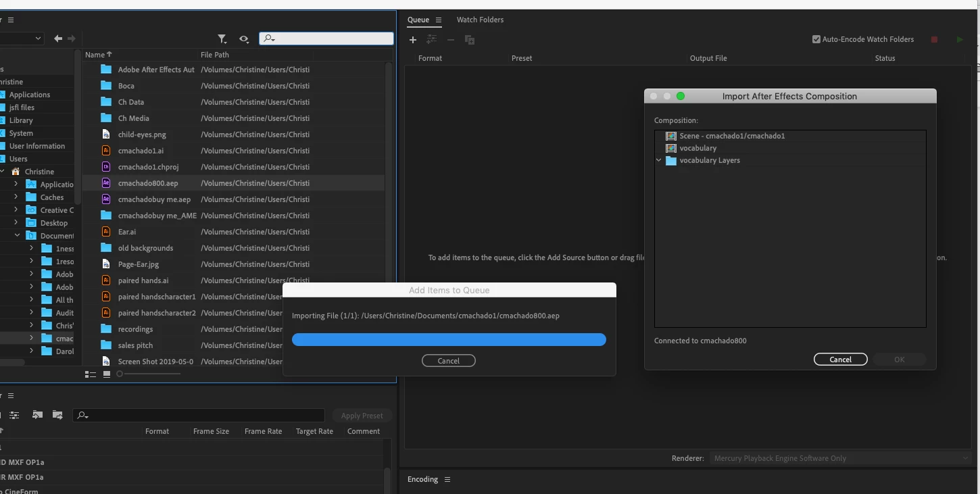Open the Preset Browser panel menu icon
The width and height of the screenshot is (980, 494).
click(11, 396)
